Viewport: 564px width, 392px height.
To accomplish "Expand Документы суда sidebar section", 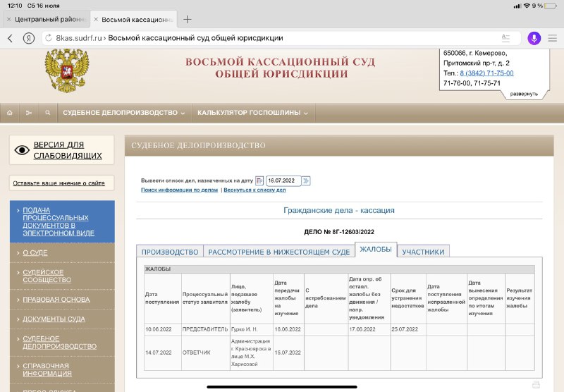I will 54,319.
